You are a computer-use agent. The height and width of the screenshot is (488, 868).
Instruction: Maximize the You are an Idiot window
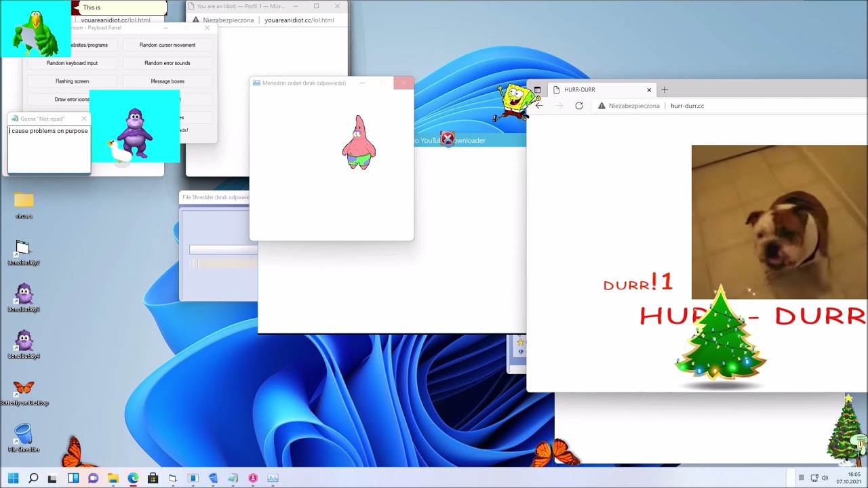coord(316,6)
